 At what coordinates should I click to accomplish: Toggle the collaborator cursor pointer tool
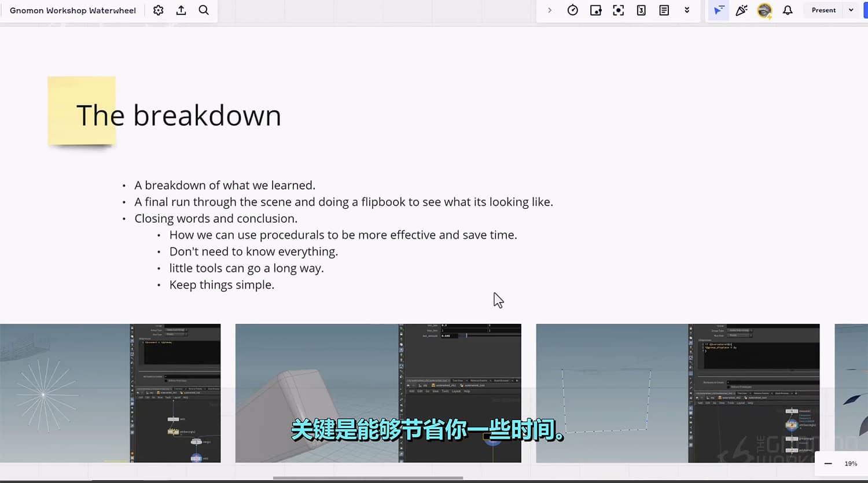coord(718,10)
